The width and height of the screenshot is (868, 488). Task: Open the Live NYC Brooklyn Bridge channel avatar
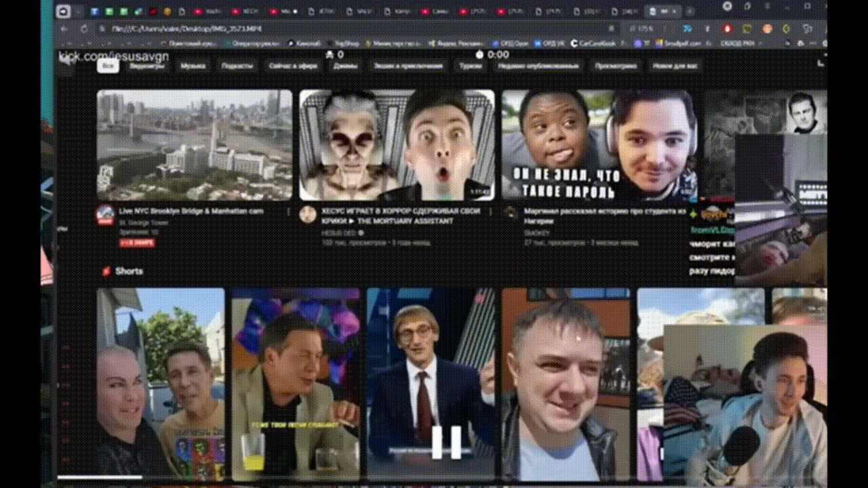pyautogui.click(x=105, y=216)
